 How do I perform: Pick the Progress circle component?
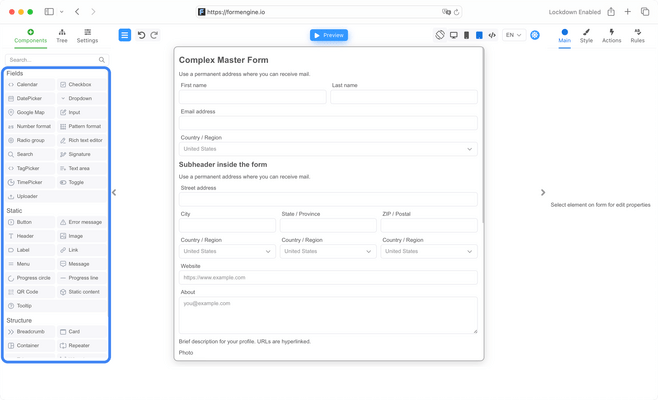point(30,278)
